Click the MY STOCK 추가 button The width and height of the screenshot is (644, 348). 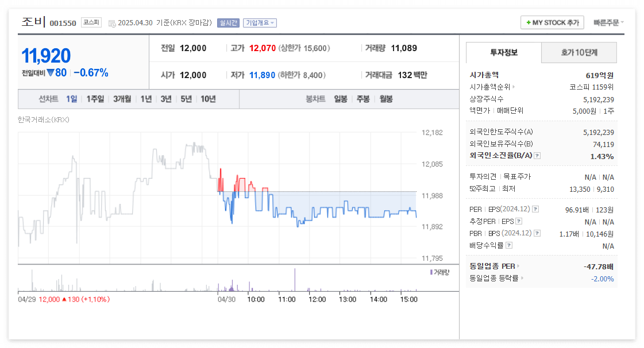[x=552, y=22]
